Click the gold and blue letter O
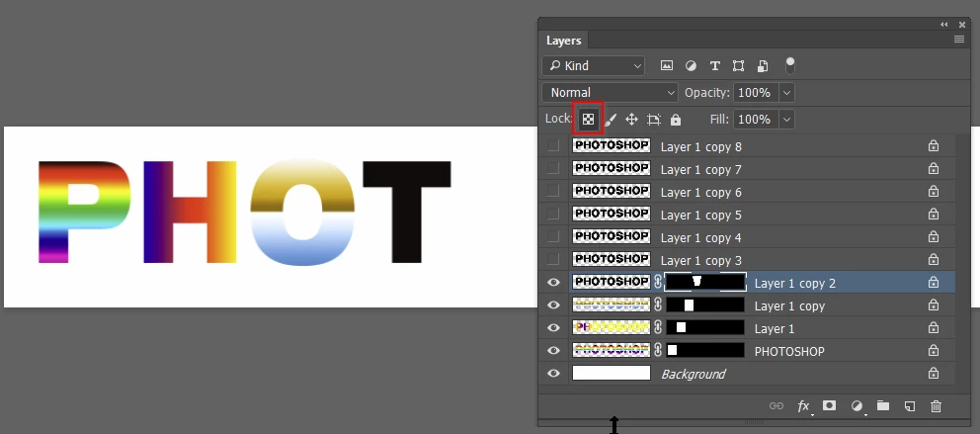Image resolution: width=980 pixels, height=434 pixels. pyautogui.click(x=302, y=212)
